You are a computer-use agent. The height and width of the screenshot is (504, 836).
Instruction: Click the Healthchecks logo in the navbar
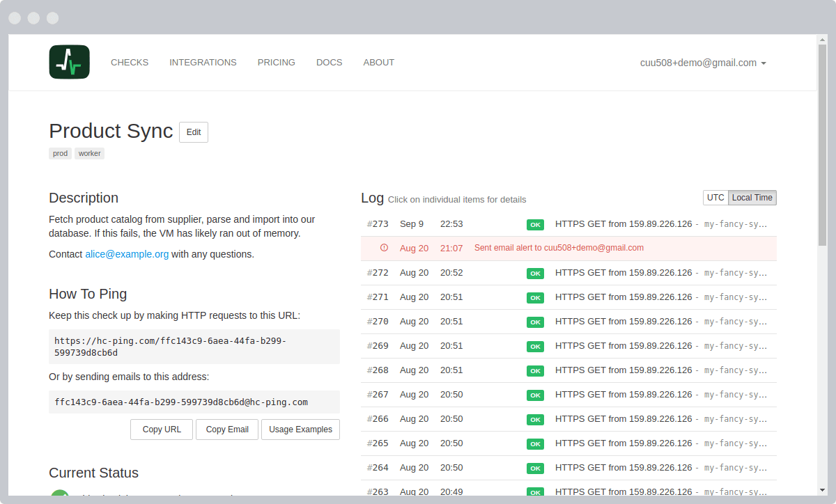coord(69,62)
